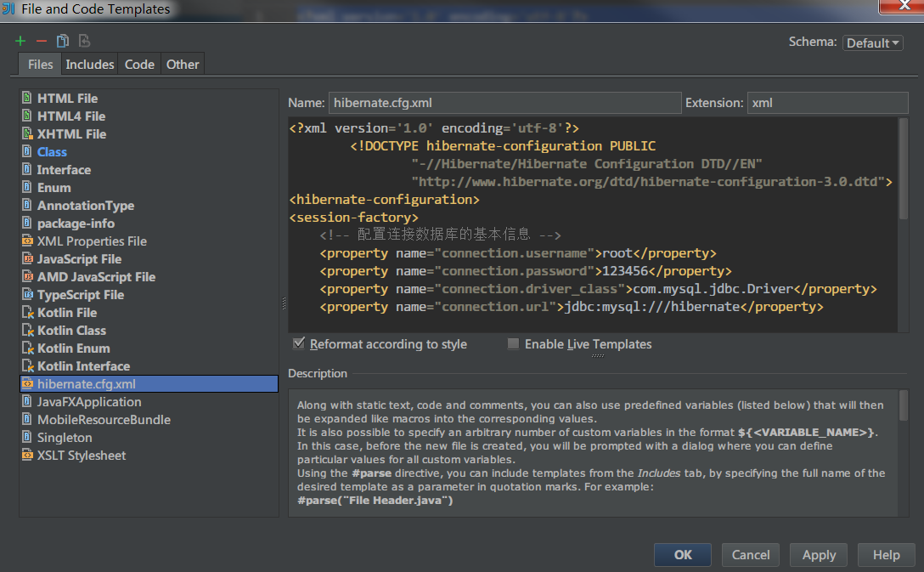Click the Singleton template icon
This screenshot has height=572, width=924.
[27, 437]
